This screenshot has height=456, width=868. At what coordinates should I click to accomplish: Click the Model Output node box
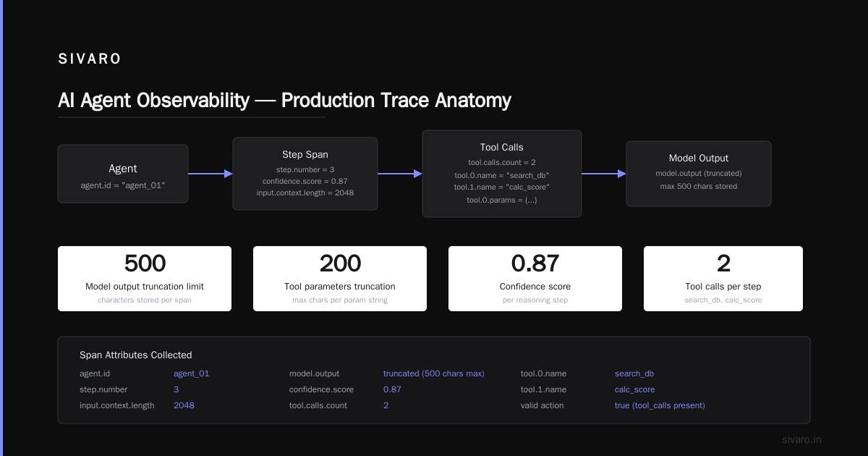pos(699,174)
